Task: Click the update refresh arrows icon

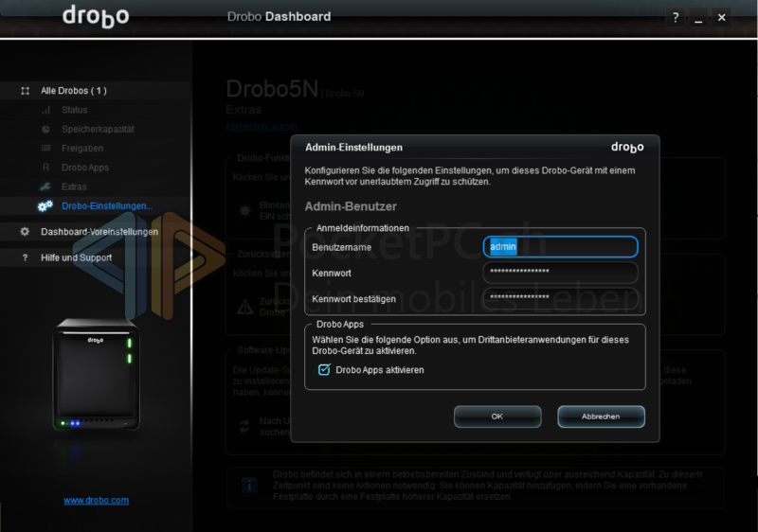Action: click(244, 426)
